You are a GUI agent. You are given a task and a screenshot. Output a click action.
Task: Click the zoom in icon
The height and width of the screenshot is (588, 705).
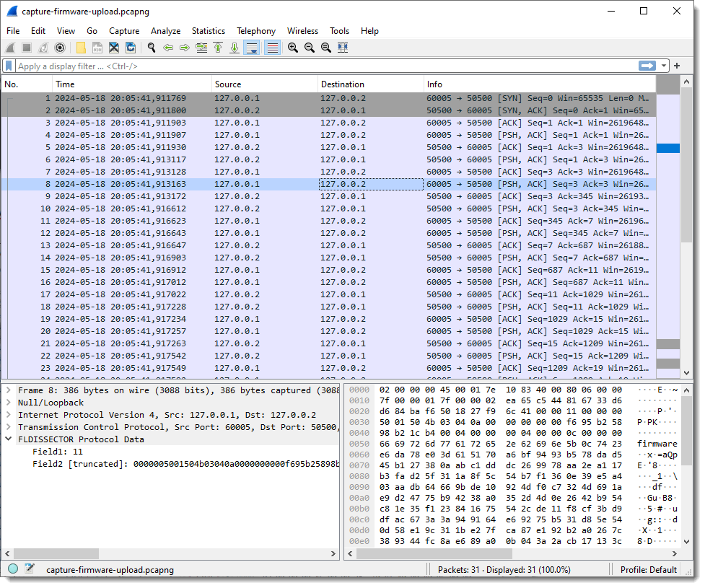tap(293, 48)
